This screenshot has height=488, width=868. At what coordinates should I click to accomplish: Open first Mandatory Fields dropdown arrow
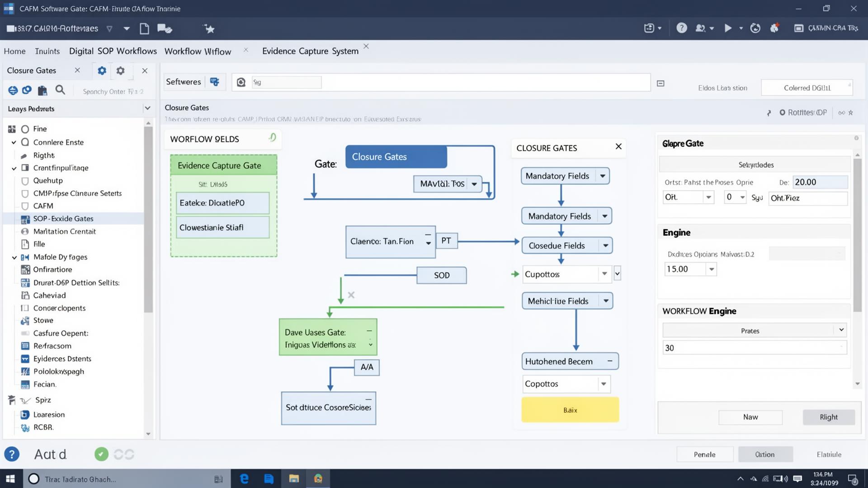[x=603, y=176]
